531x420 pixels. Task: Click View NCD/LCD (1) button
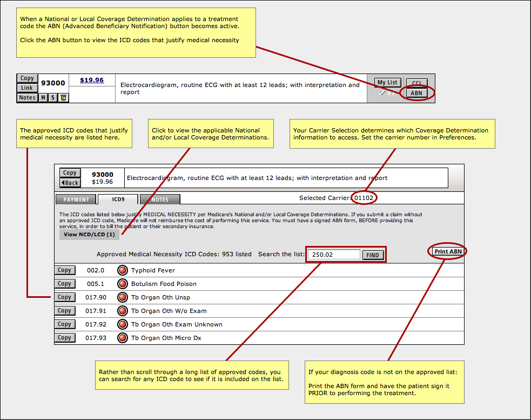pos(89,235)
